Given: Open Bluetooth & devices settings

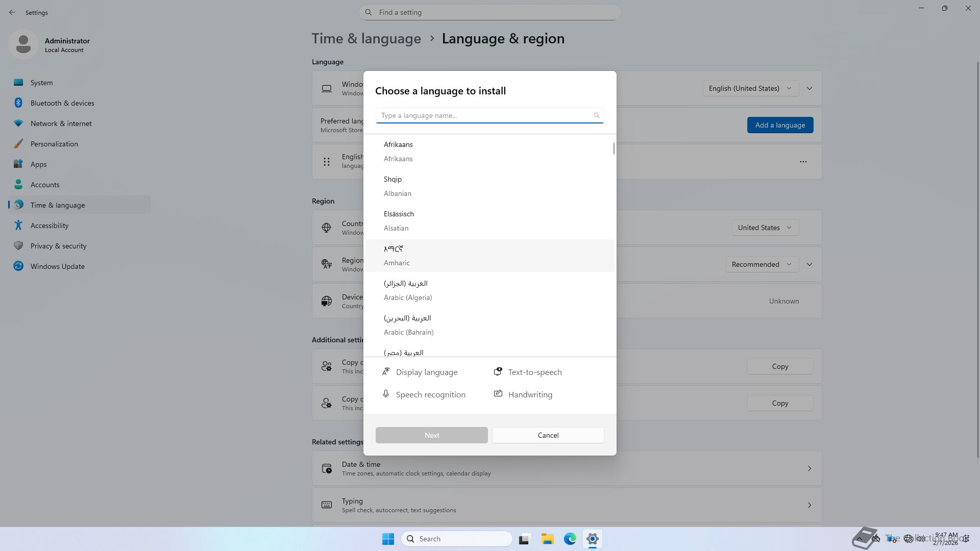Looking at the screenshot, I should (x=62, y=103).
